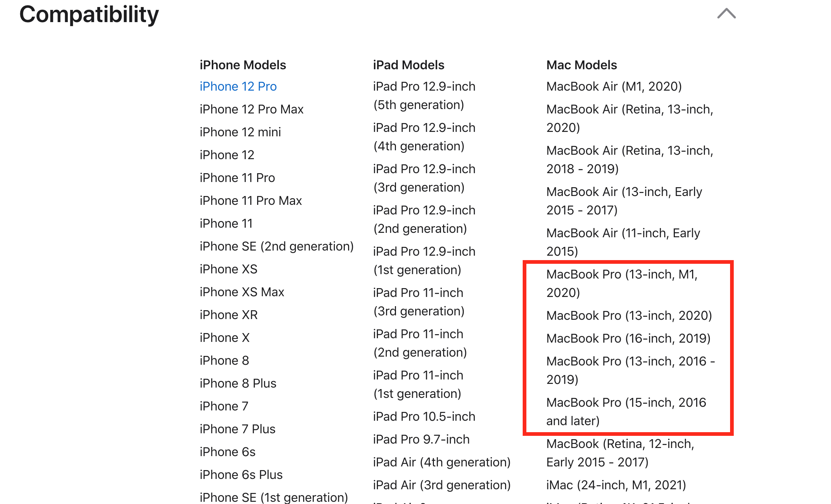Viewport: 831px width, 504px height.
Task: Click the iPad Models column heading
Action: pos(409,65)
